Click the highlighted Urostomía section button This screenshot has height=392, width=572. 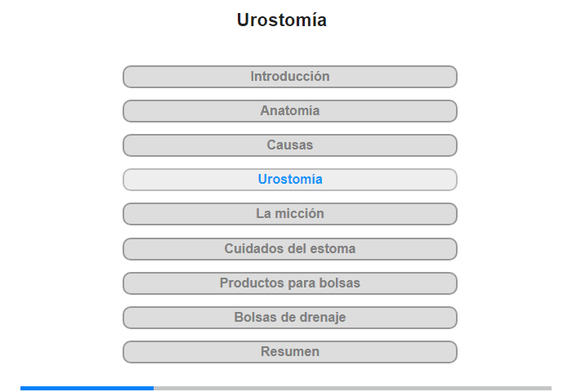point(289,180)
